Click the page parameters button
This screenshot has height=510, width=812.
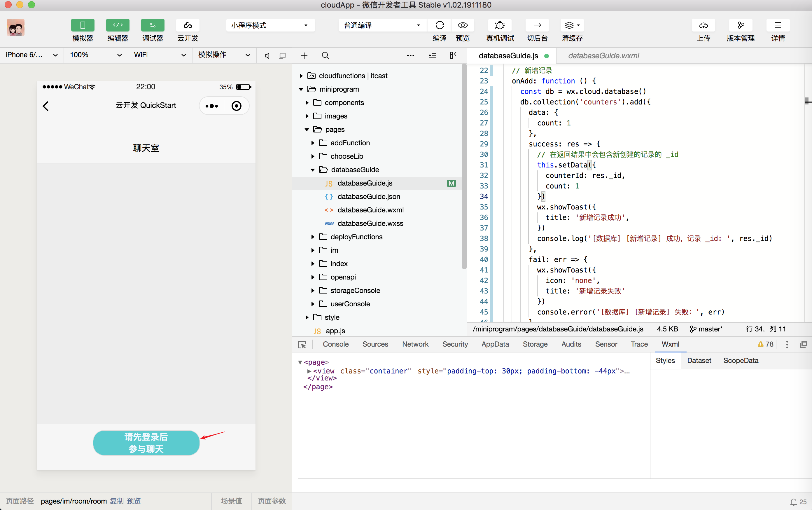pyautogui.click(x=272, y=501)
